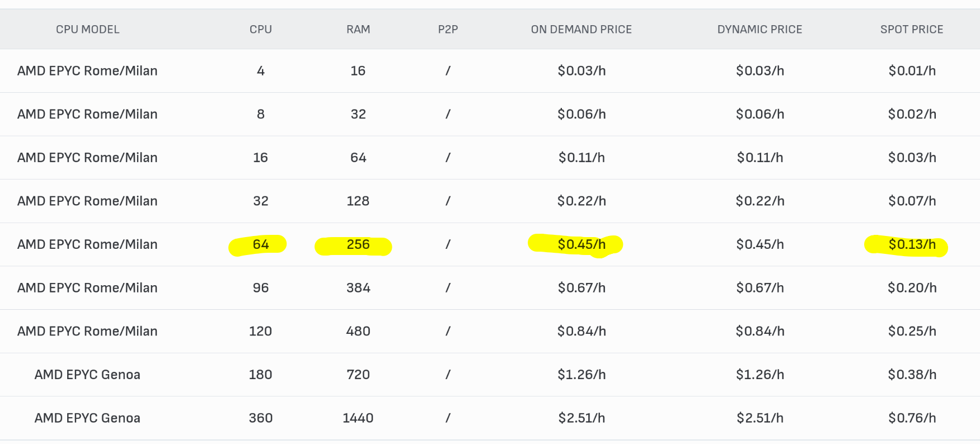Select the highlighted $0.13/h spot price
Viewport: 980px width, 444px height.
912,244
